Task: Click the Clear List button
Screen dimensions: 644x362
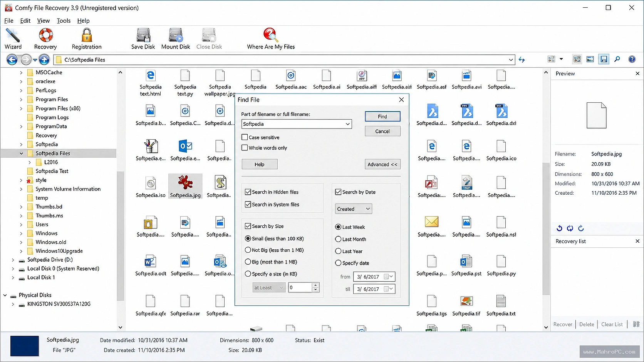Action: 612,324
